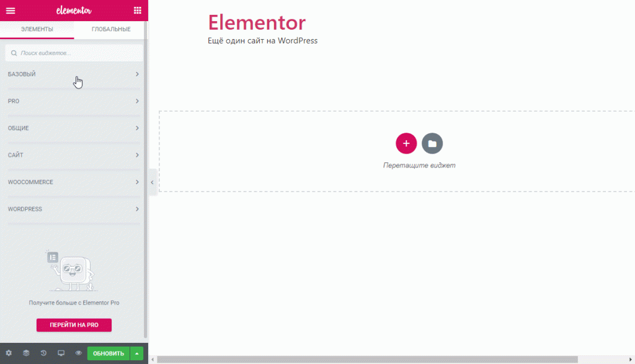The height and width of the screenshot is (364, 635).
Task: Open template library folder button
Action: 432,143
